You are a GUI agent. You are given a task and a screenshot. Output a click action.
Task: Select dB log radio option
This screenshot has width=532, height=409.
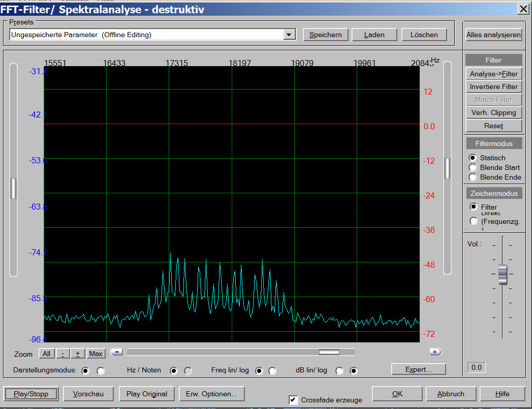click(354, 371)
